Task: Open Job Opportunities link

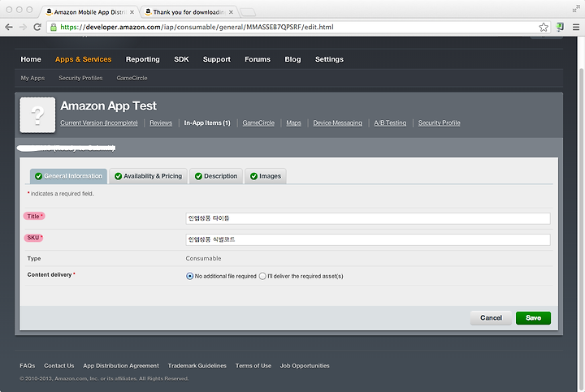Action: click(x=305, y=365)
